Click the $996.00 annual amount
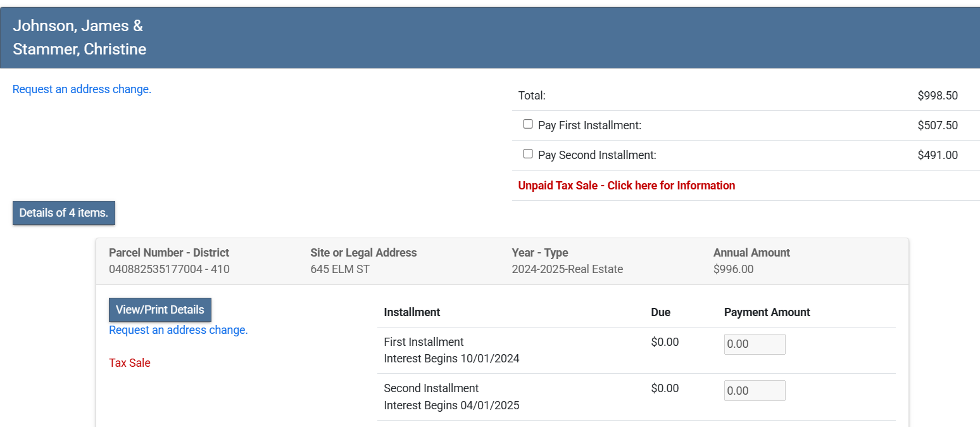 733,269
